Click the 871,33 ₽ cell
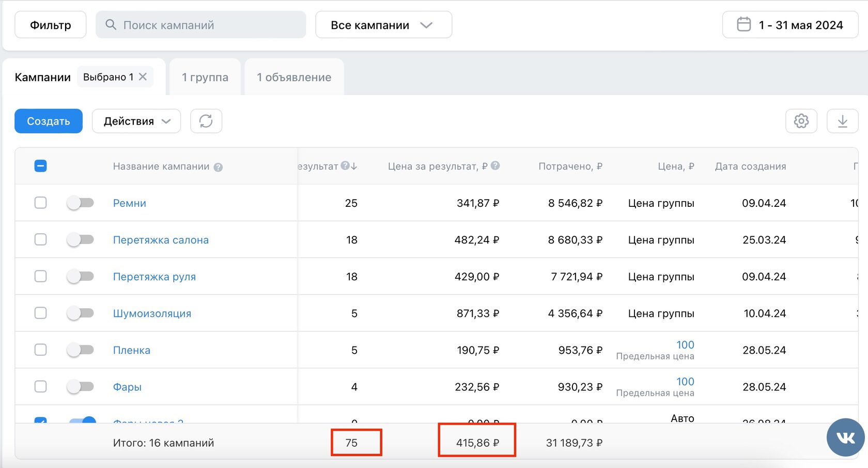This screenshot has width=868, height=468. click(478, 313)
